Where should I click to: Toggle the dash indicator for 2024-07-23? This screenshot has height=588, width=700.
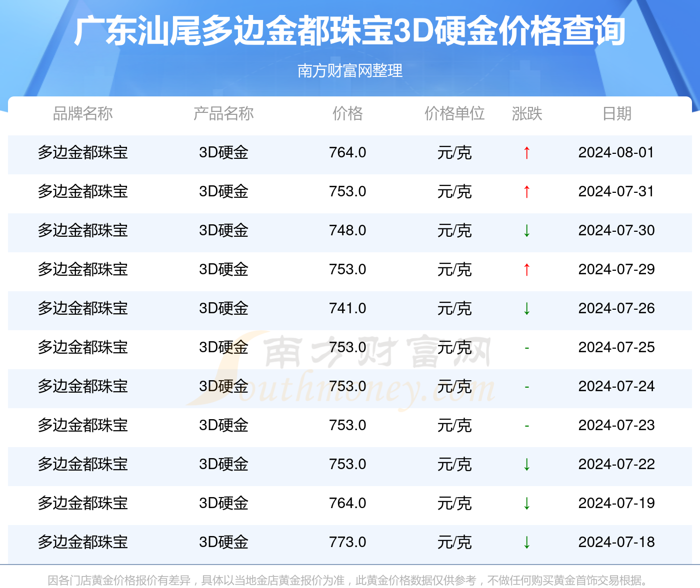[527, 425]
